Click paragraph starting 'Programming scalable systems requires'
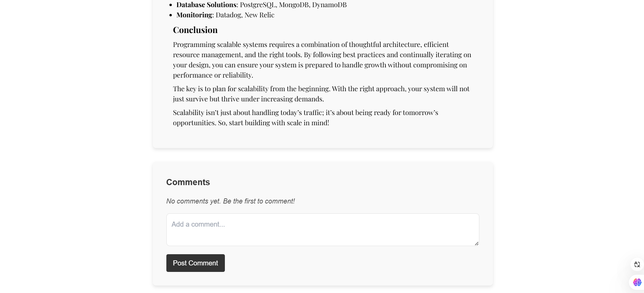 322,60
